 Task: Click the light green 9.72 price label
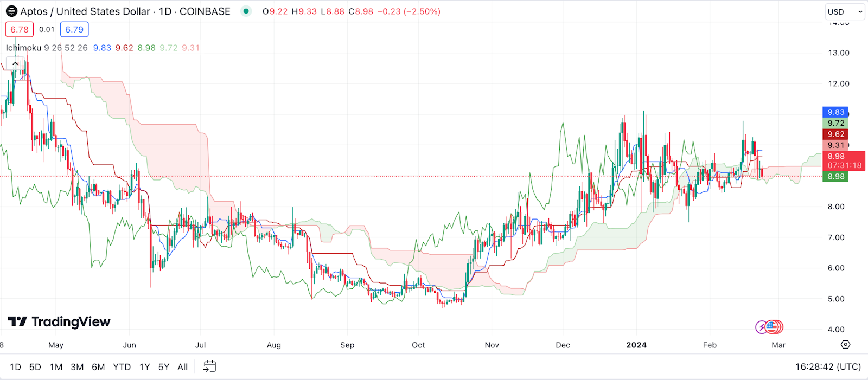pos(835,123)
